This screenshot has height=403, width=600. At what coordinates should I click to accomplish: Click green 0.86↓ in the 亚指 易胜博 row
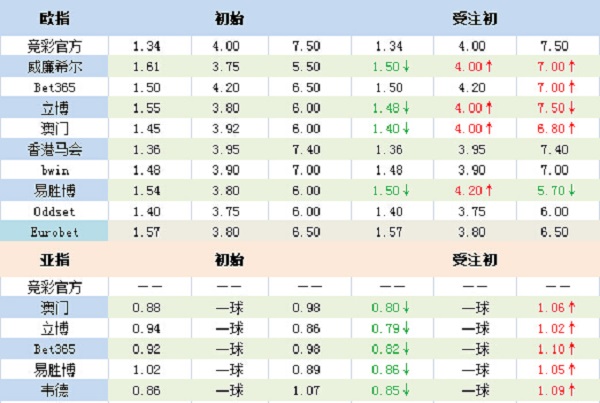390,370
